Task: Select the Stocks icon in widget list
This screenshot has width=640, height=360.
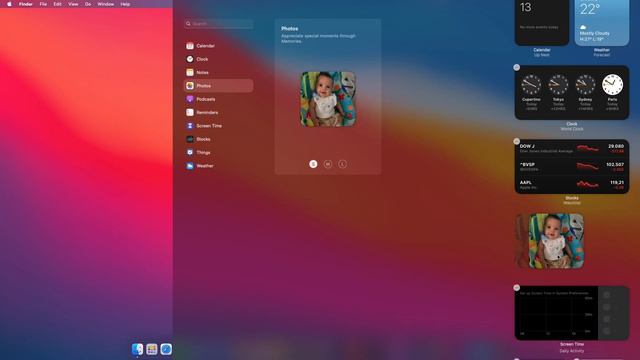Action: [190, 139]
